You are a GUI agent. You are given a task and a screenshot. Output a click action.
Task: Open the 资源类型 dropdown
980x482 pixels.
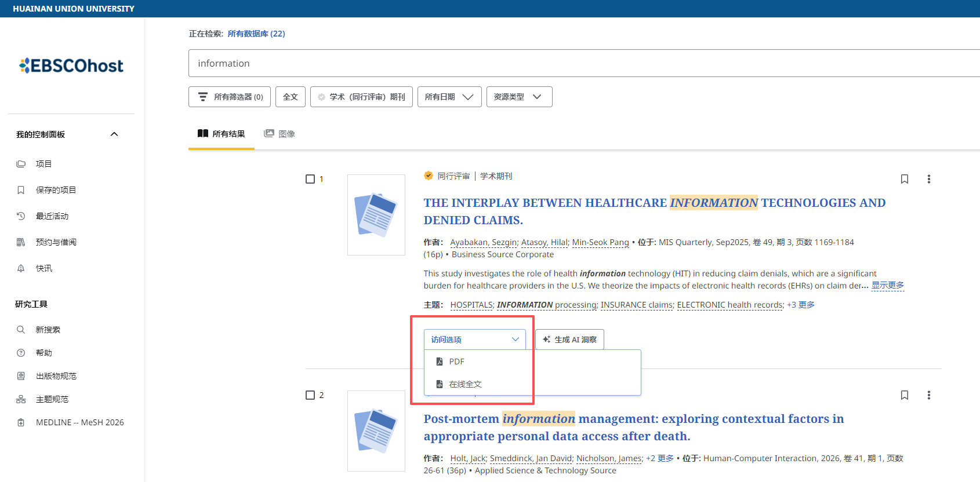pyautogui.click(x=519, y=97)
